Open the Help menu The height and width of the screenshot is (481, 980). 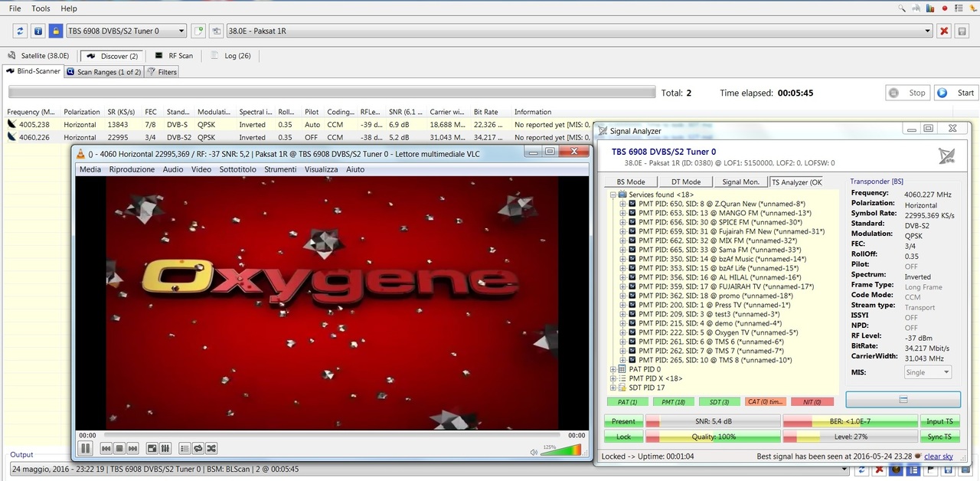pyautogui.click(x=69, y=8)
